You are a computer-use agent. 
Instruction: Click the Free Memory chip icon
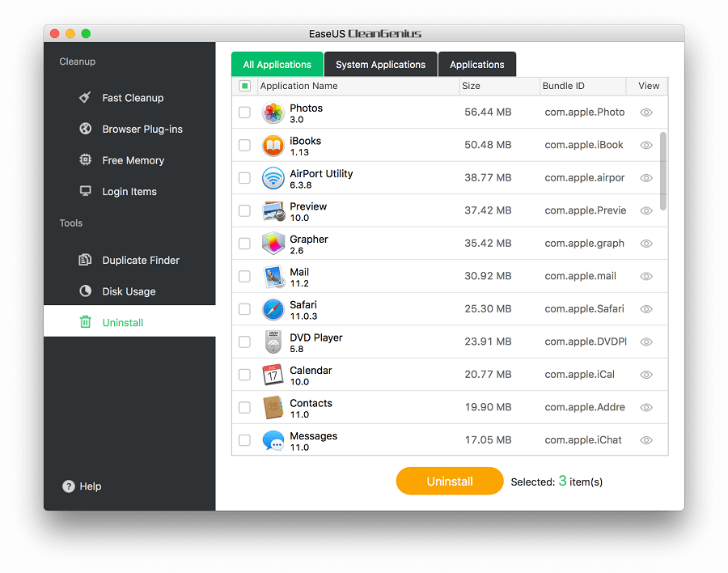85,159
